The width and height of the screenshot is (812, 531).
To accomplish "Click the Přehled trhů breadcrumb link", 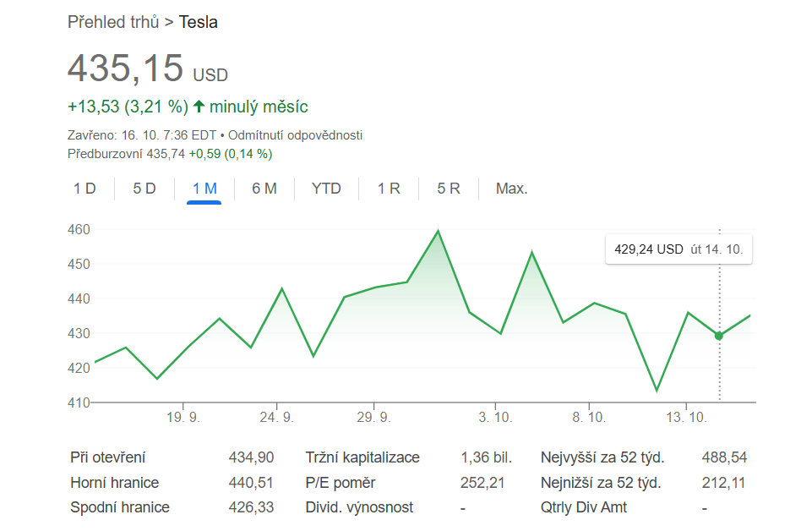I will point(113,22).
